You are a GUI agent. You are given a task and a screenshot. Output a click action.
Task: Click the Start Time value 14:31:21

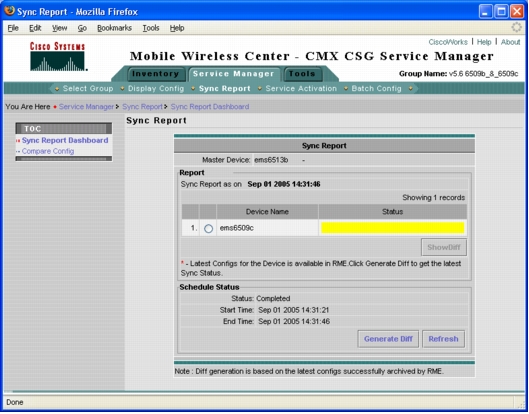coord(294,310)
